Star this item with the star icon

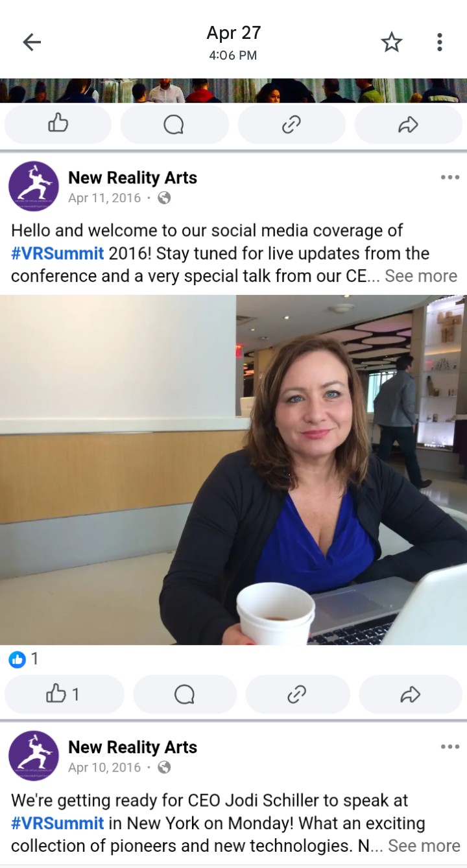(391, 43)
